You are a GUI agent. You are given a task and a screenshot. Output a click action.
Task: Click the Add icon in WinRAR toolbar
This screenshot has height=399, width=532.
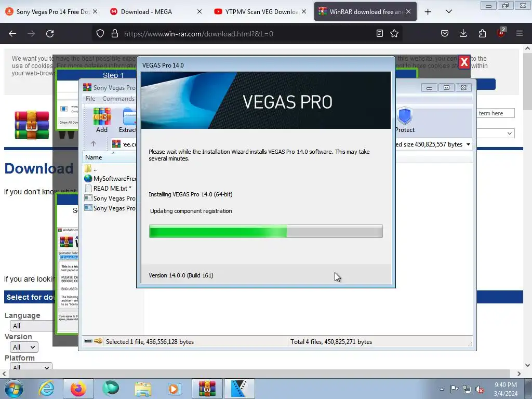point(102,120)
